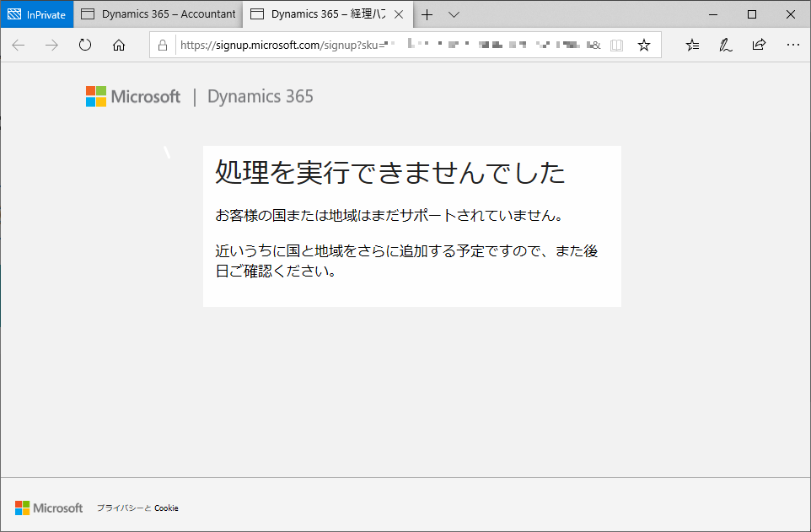Click the InPrivate indicator
The height and width of the screenshot is (532, 811).
point(37,14)
